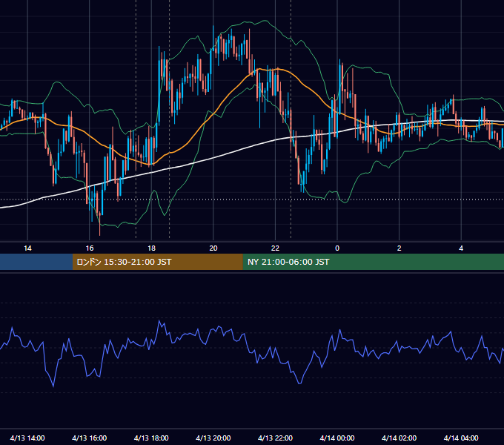Click the 4/13 18:00 date label

pos(151,438)
